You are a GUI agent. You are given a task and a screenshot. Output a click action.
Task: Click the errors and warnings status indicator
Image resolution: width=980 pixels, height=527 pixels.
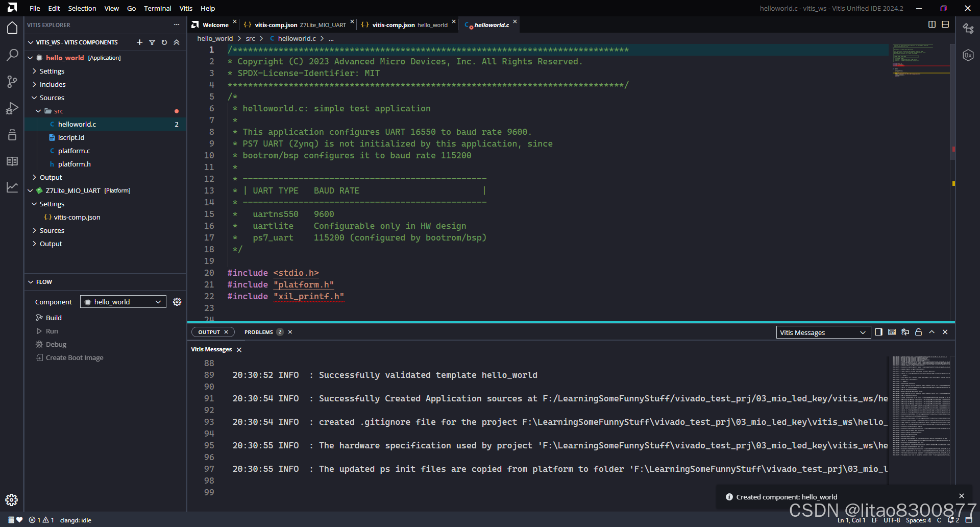tap(41, 520)
